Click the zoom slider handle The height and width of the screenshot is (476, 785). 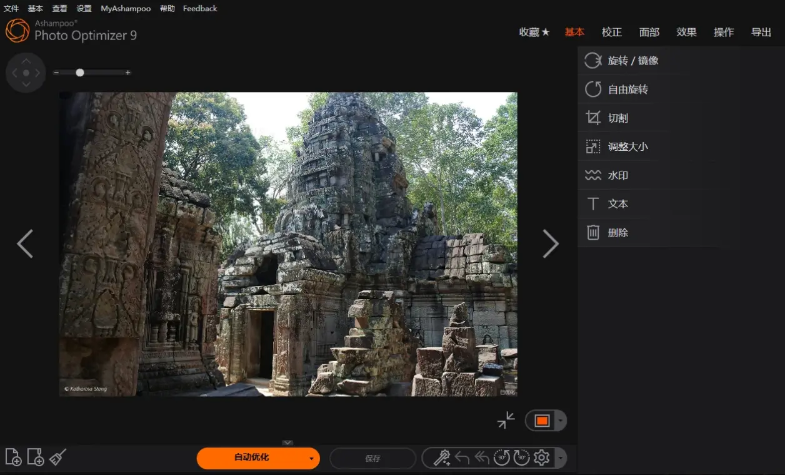pyautogui.click(x=80, y=72)
